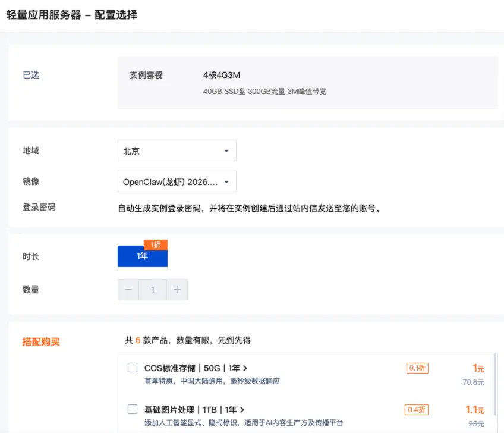The height and width of the screenshot is (433, 504).
Task: Click the 1元 COS price text
Action: click(x=478, y=368)
